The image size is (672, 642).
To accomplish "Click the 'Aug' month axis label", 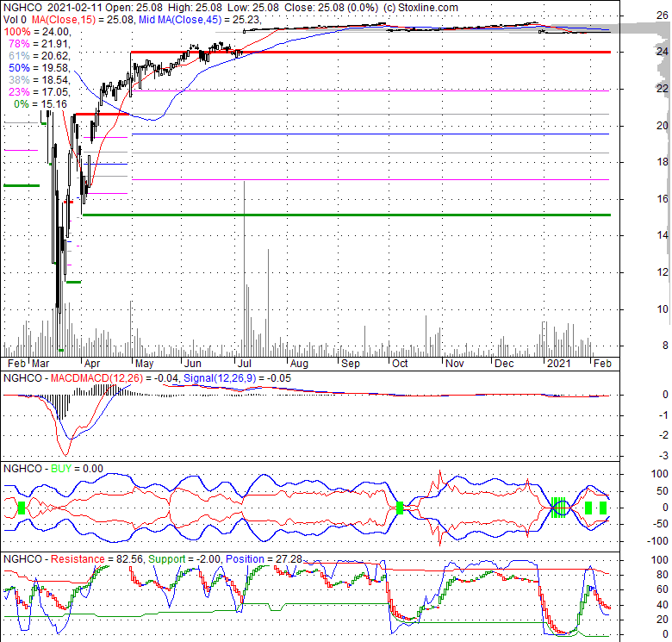I will (299, 364).
